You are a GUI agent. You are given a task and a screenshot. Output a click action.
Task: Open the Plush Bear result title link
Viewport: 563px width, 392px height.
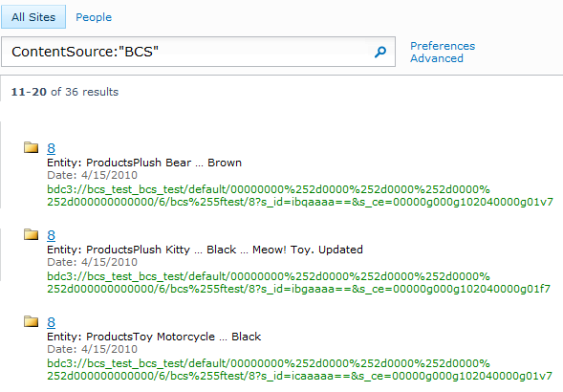(x=52, y=148)
